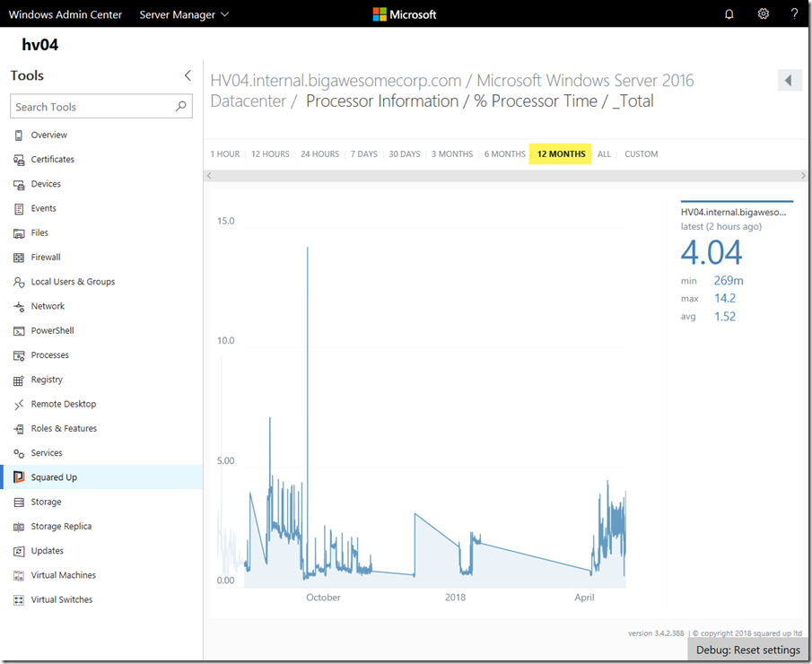Click the Processor Information breadcrumb
Viewport: 812px width, 664px height.
[x=382, y=101]
